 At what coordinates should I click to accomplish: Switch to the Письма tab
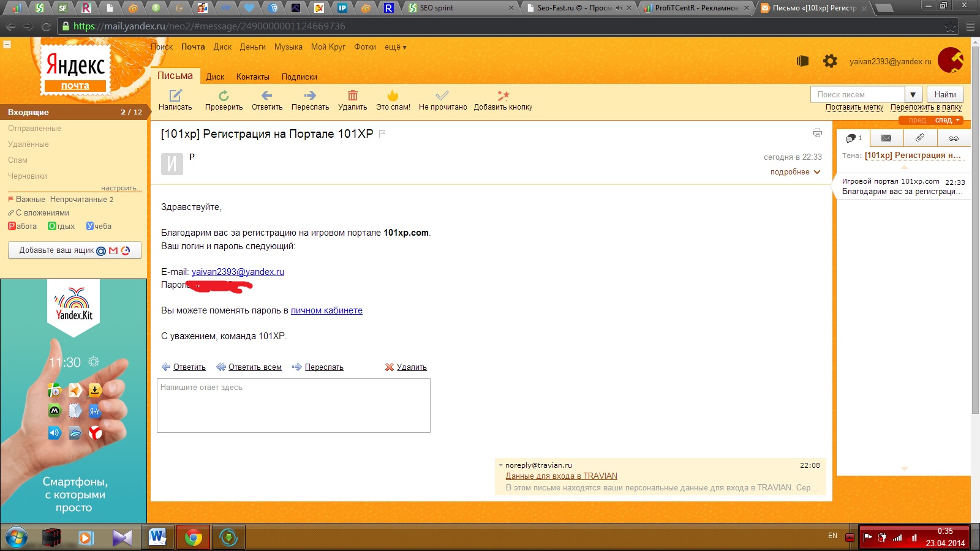click(x=175, y=76)
